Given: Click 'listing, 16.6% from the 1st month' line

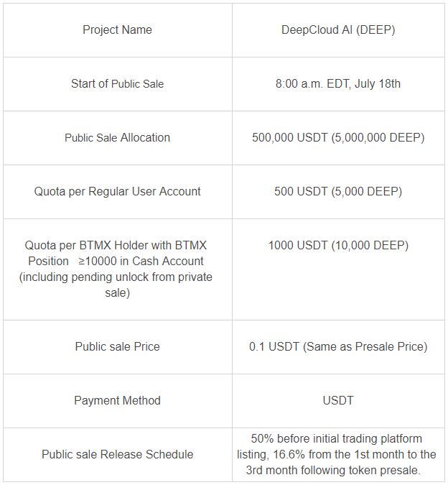Looking at the screenshot, I should coord(321,454).
